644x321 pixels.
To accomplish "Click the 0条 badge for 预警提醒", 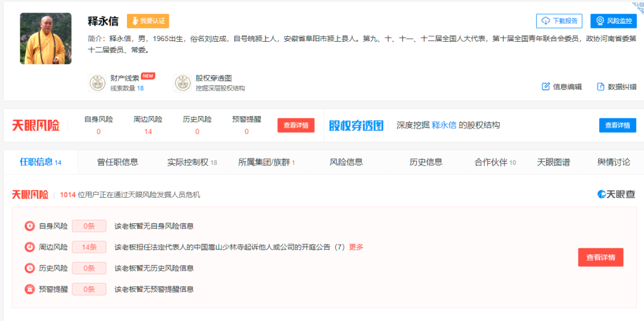I will (x=89, y=289).
